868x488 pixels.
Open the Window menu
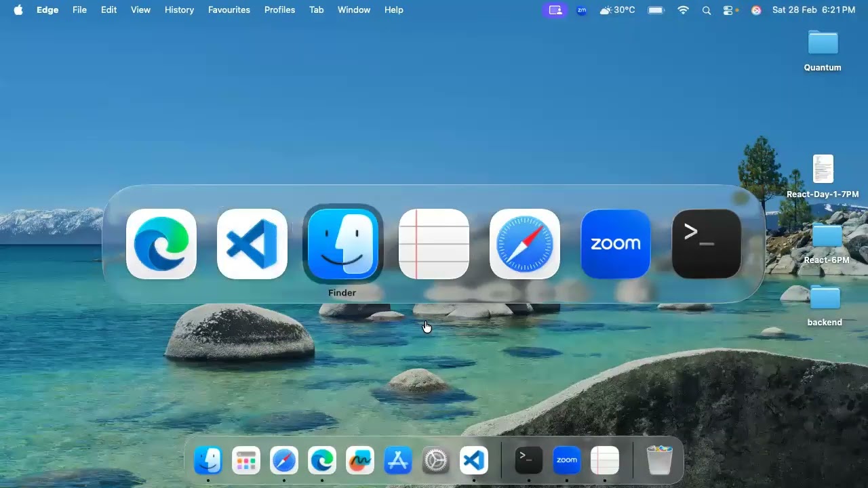click(354, 10)
